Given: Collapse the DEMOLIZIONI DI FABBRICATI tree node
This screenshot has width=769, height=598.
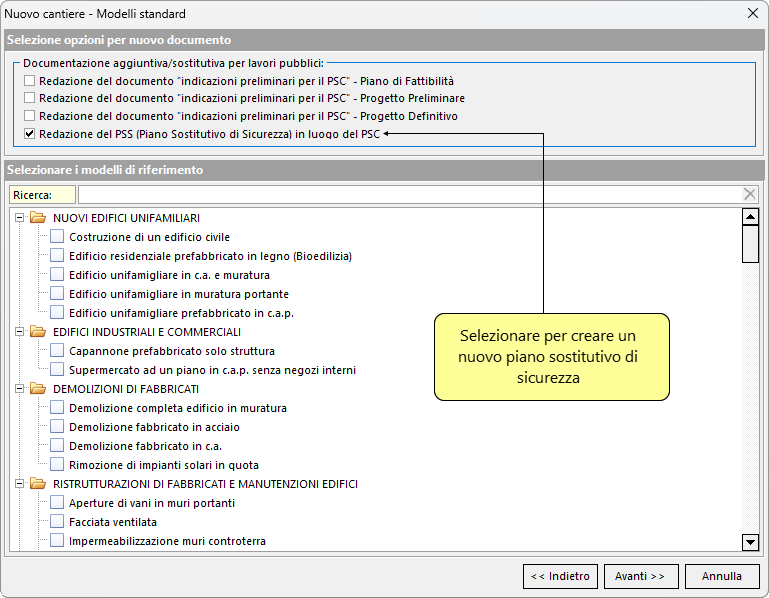Looking at the screenshot, I should [21, 389].
